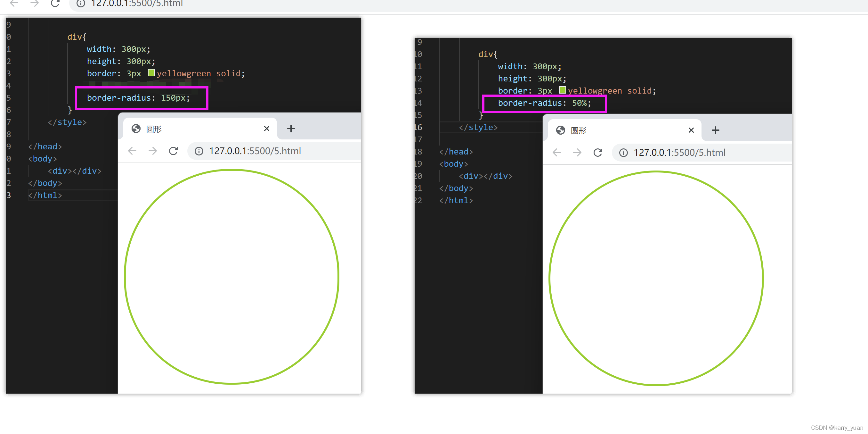Click back arrow in left inner browser

tap(133, 151)
